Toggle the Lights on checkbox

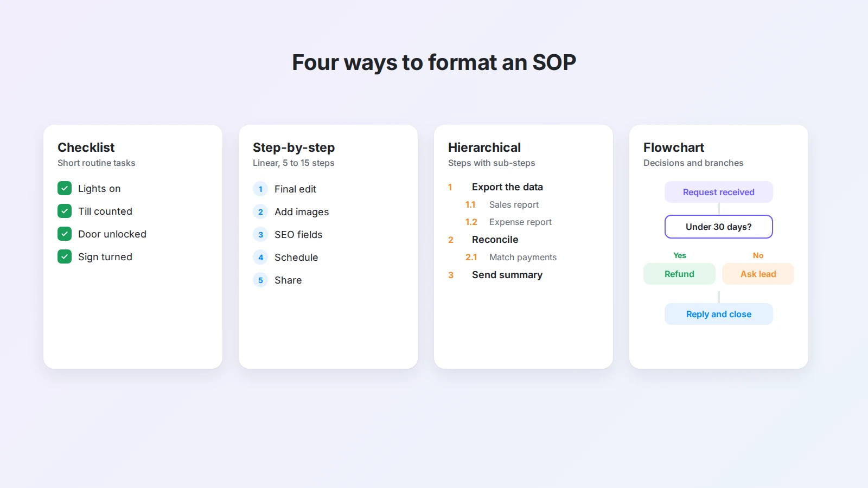[65, 188]
